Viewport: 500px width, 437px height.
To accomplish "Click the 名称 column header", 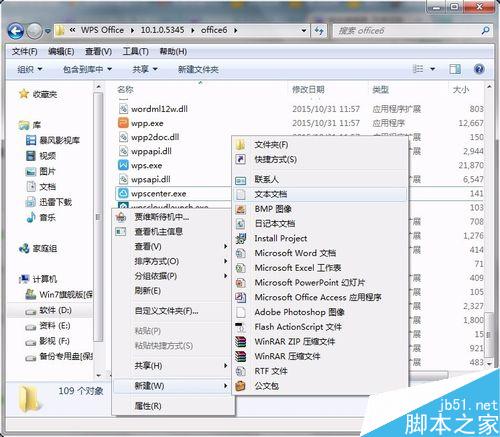I will [126, 89].
